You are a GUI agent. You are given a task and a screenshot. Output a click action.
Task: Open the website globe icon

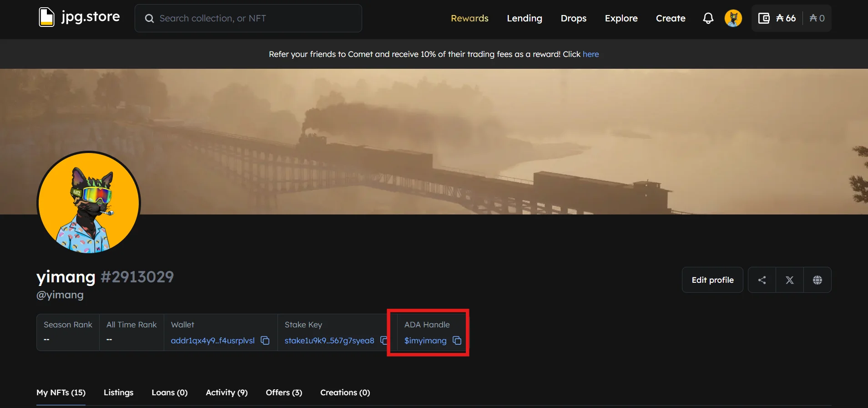point(818,280)
